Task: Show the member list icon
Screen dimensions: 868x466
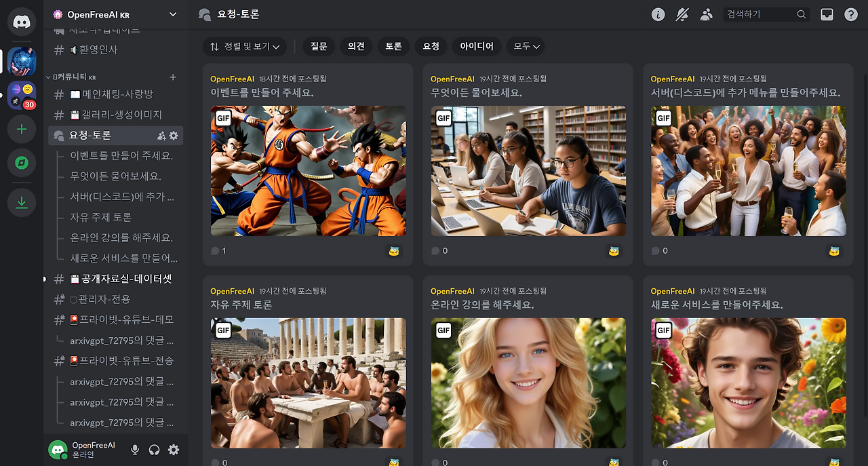Action: tap(707, 14)
